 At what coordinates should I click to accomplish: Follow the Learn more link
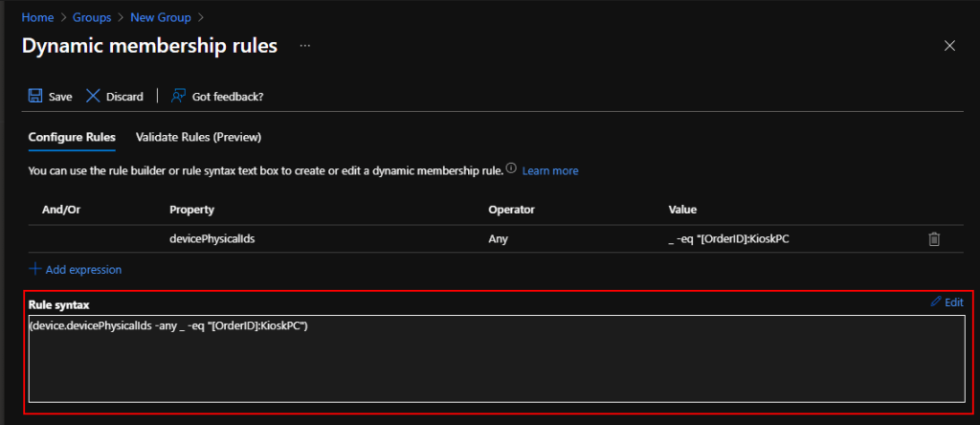(x=549, y=170)
